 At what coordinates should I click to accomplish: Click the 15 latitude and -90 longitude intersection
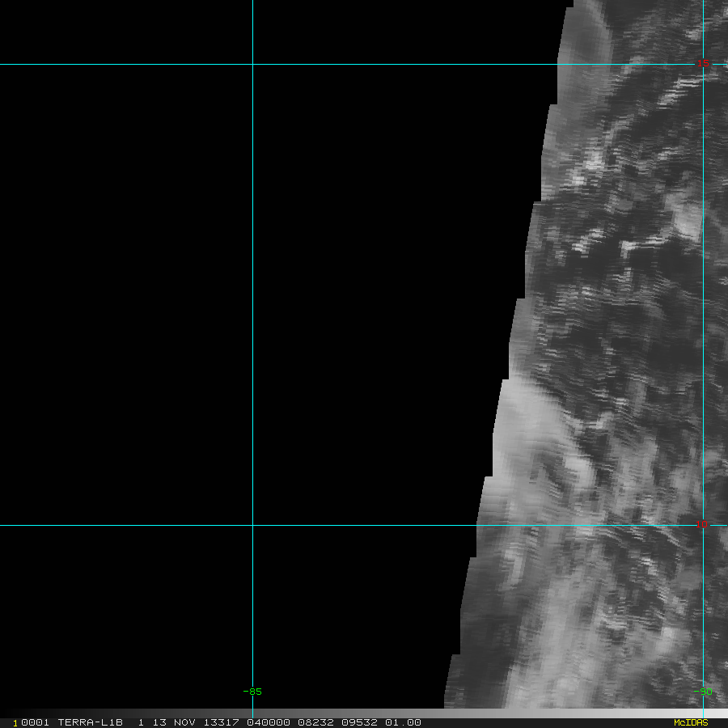tap(704, 64)
